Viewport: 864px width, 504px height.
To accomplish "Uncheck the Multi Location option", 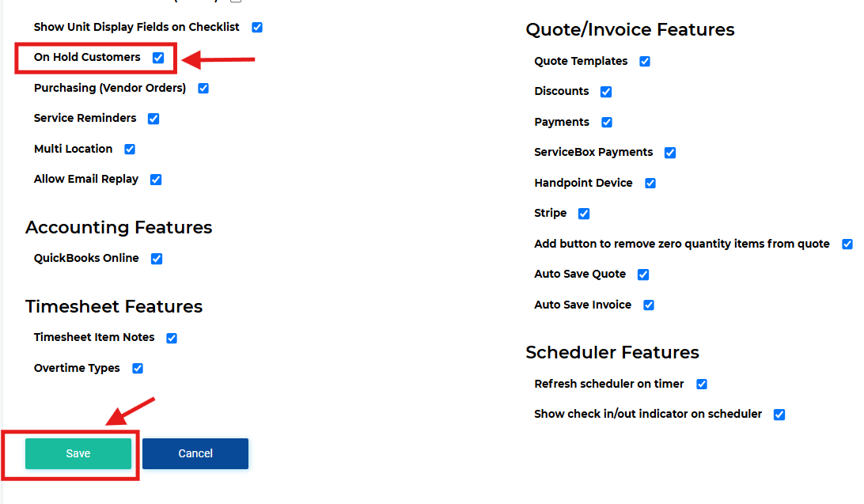I will pos(130,149).
